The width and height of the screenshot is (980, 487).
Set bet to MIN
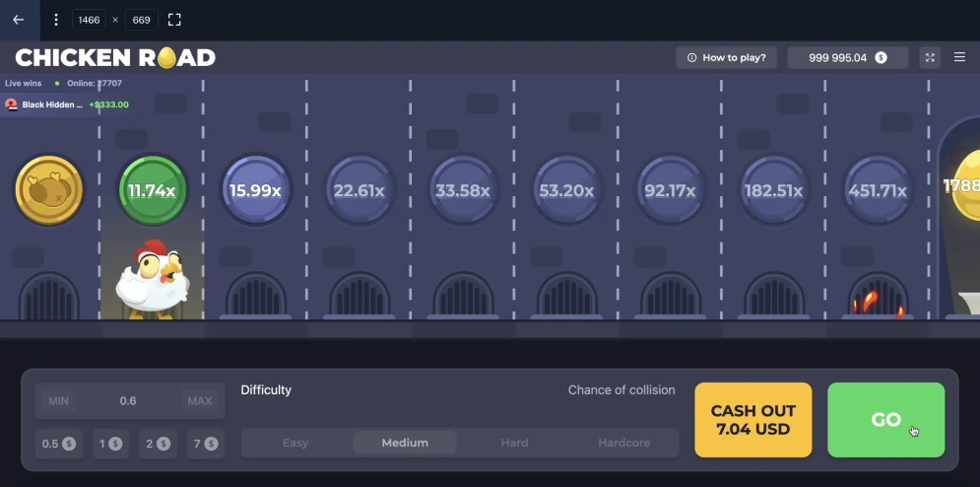point(59,400)
